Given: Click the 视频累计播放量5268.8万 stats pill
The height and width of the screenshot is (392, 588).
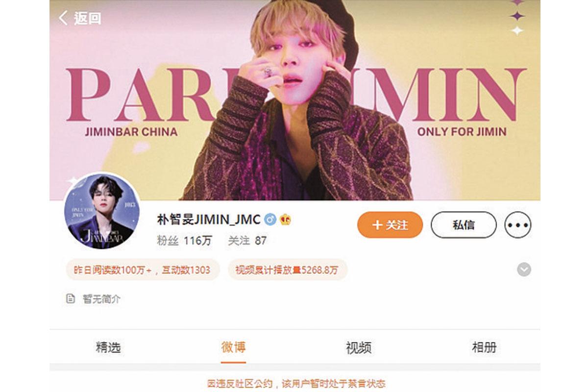Looking at the screenshot, I should (x=288, y=270).
